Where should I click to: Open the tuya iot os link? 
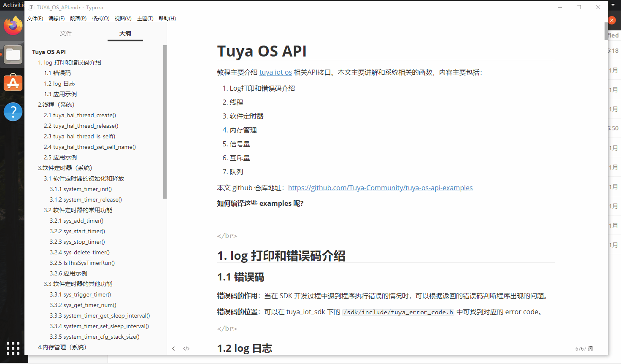(275, 73)
